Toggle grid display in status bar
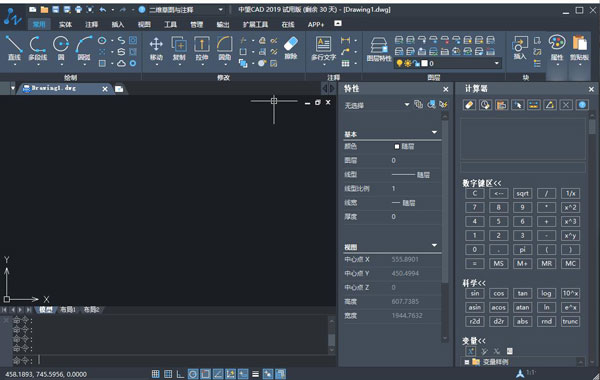Screen dimensions: 600x380 (168, 374)
